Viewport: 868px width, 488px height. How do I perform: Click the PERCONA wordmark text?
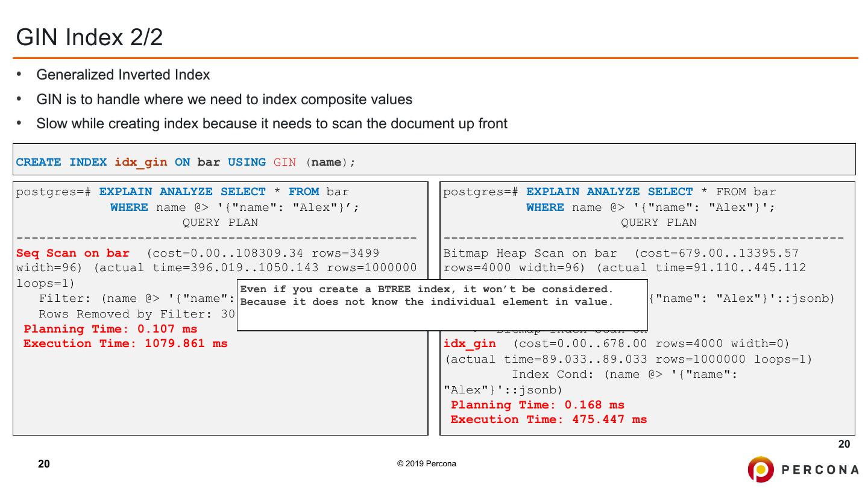[820, 470]
